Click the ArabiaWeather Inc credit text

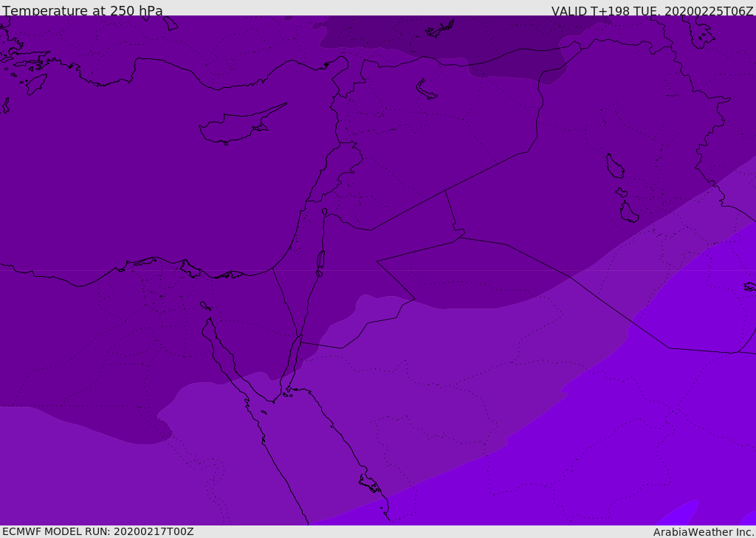point(703,532)
